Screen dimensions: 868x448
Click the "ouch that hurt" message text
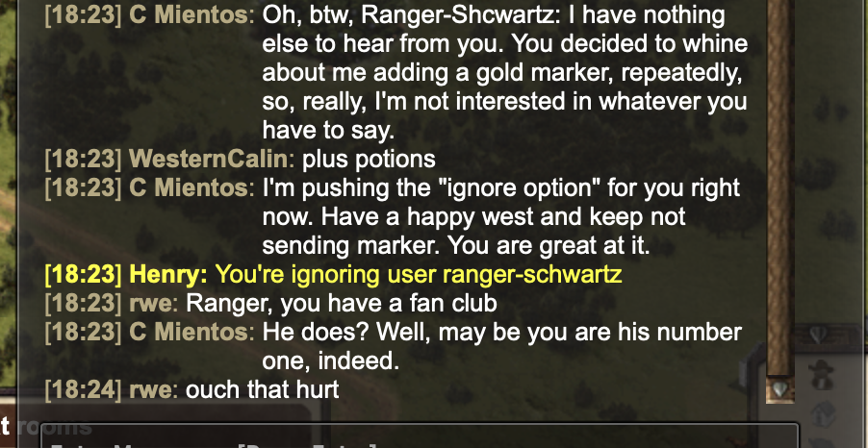[263, 390]
